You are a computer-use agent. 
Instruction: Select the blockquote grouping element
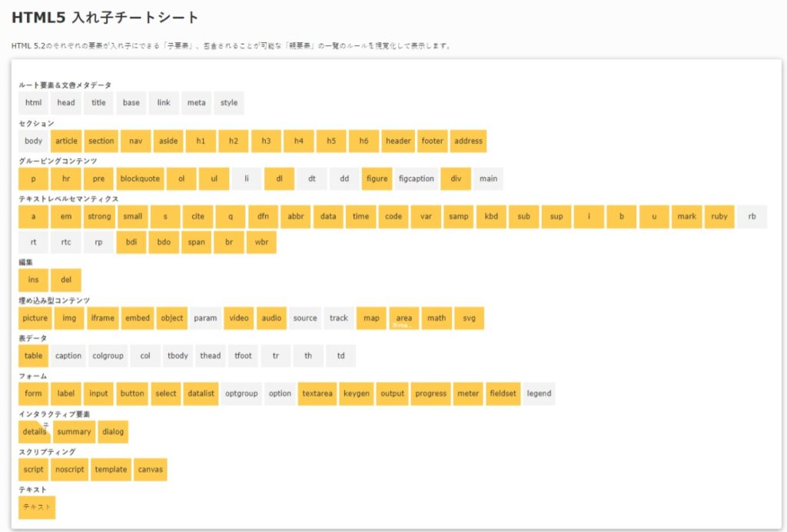click(x=140, y=178)
